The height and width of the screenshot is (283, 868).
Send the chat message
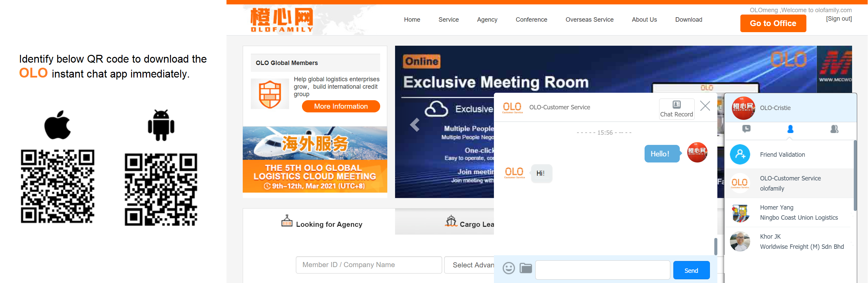691,270
